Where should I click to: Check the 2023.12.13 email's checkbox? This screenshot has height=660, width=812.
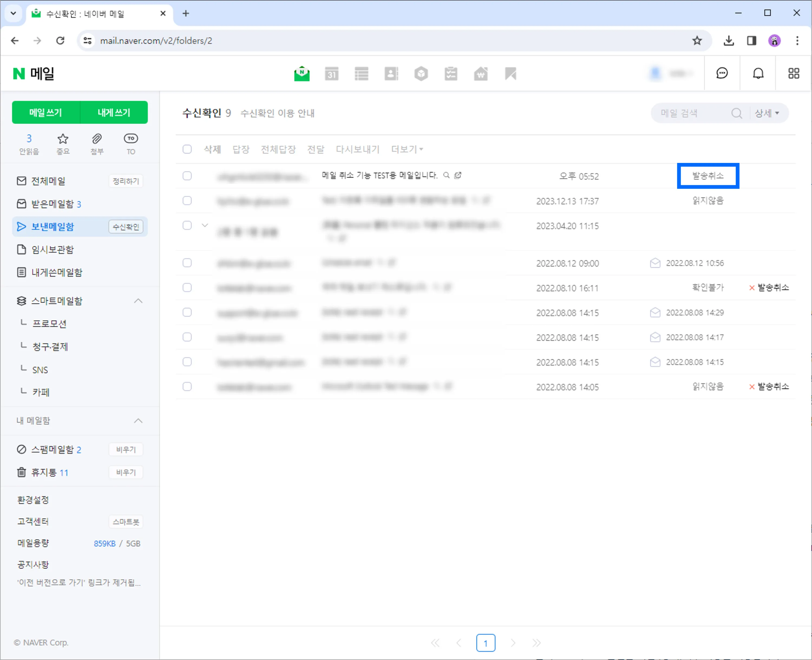[x=187, y=201]
